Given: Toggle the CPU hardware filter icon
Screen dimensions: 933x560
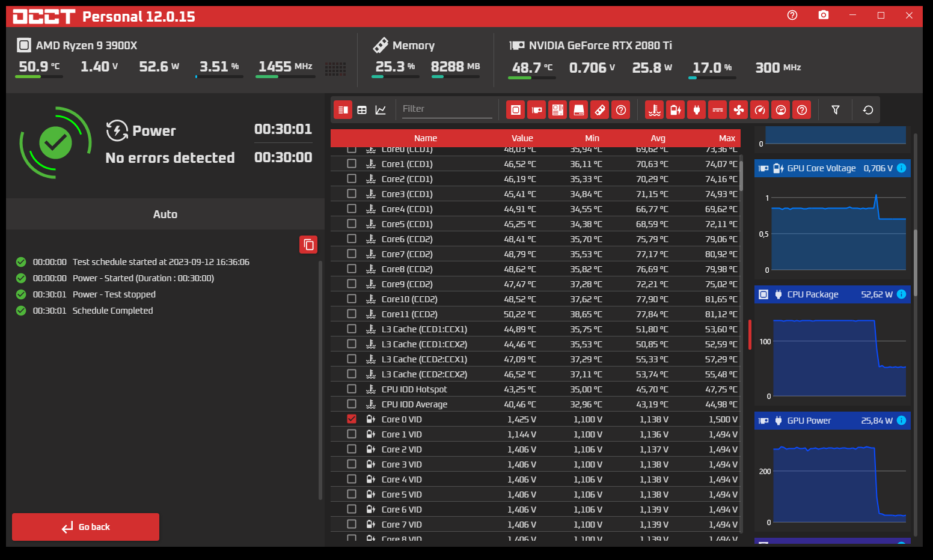Looking at the screenshot, I should click(515, 110).
